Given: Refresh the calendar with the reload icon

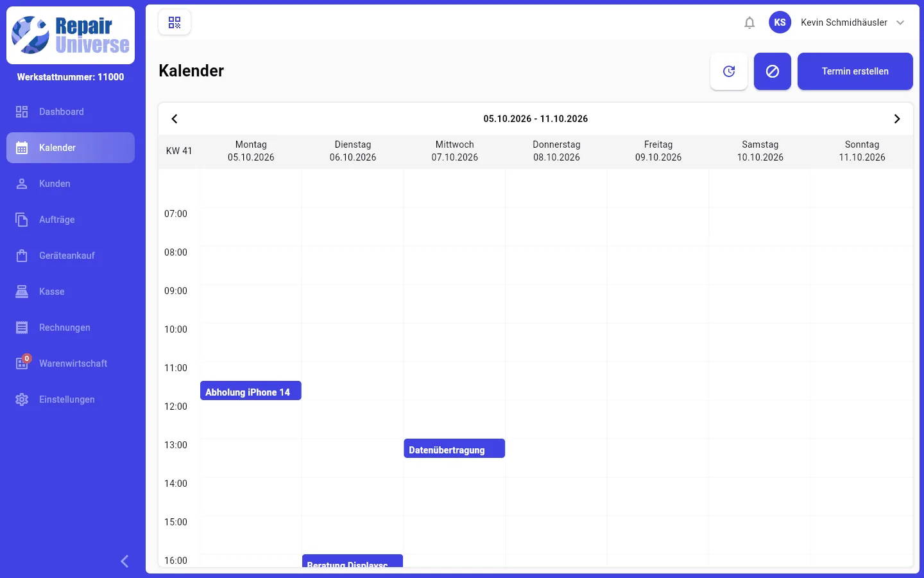Looking at the screenshot, I should click(x=729, y=71).
